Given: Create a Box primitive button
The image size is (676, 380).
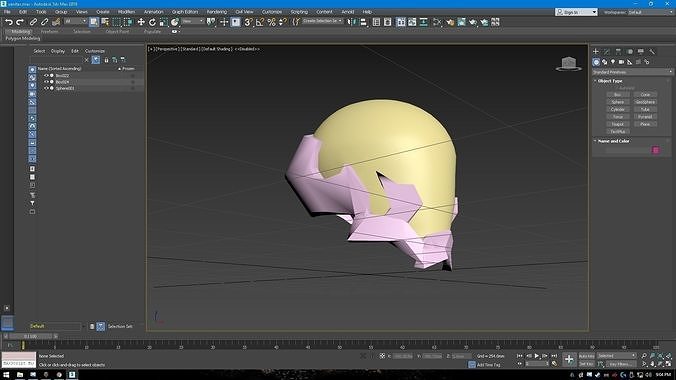Looking at the screenshot, I should pos(618,94).
